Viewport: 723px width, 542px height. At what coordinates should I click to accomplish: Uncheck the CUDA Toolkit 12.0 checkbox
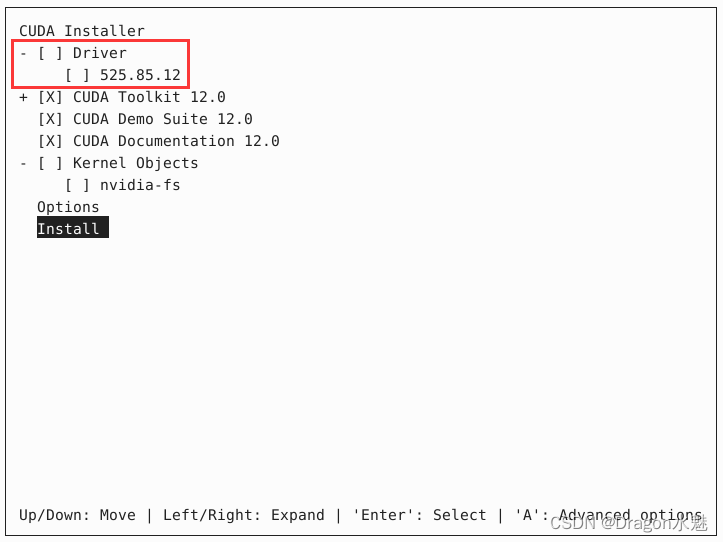[x=50, y=97]
